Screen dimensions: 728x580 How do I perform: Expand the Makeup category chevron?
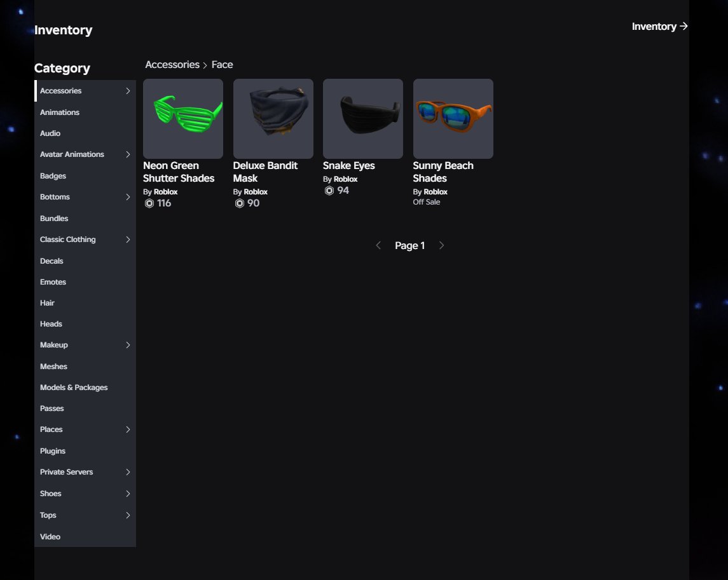tap(128, 345)
